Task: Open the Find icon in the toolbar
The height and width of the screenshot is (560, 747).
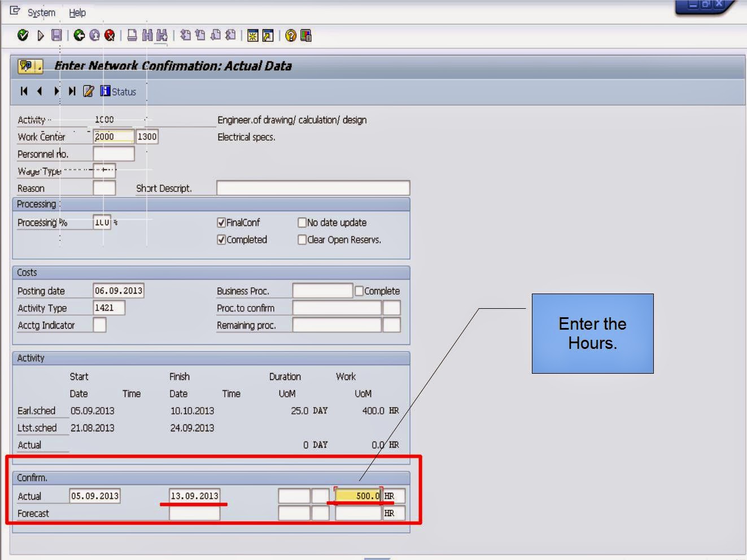Action: tap(146, 36)
